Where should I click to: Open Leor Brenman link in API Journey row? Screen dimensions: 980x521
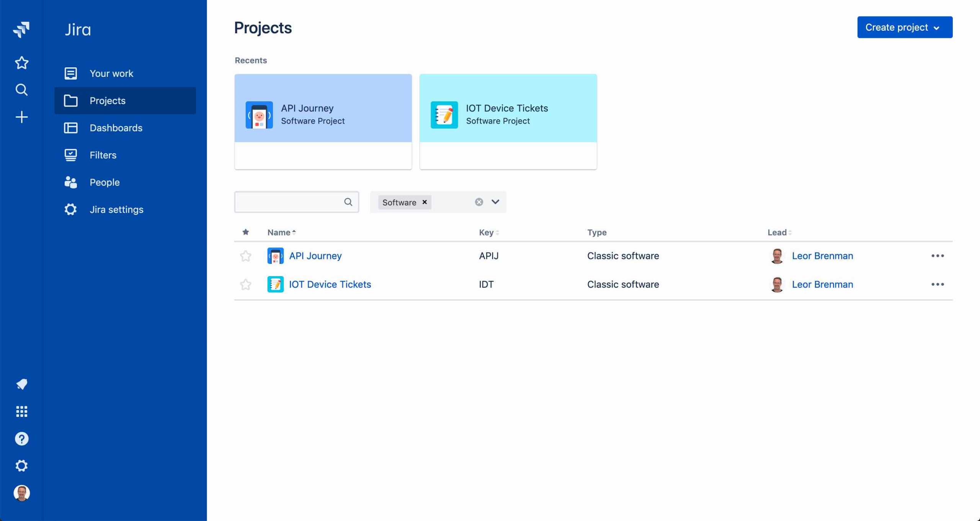pyautogui.click(x=822, y=256)
